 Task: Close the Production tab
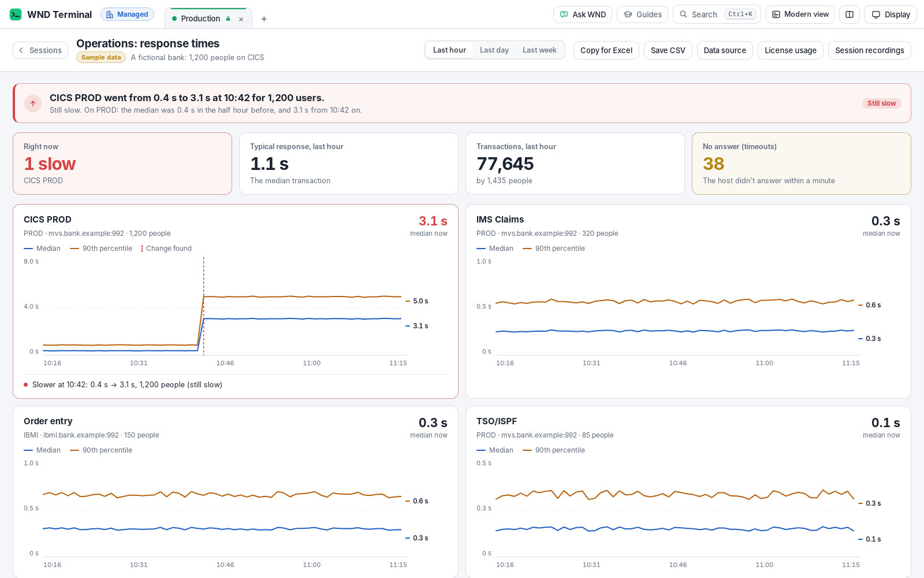(x=241, y=19)
